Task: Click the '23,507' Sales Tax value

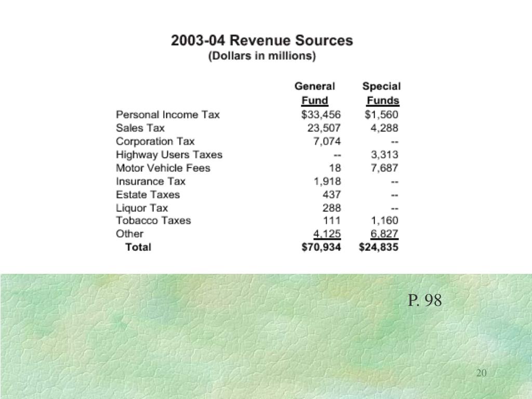Action: pyautogui.click(x=324, y=128)
